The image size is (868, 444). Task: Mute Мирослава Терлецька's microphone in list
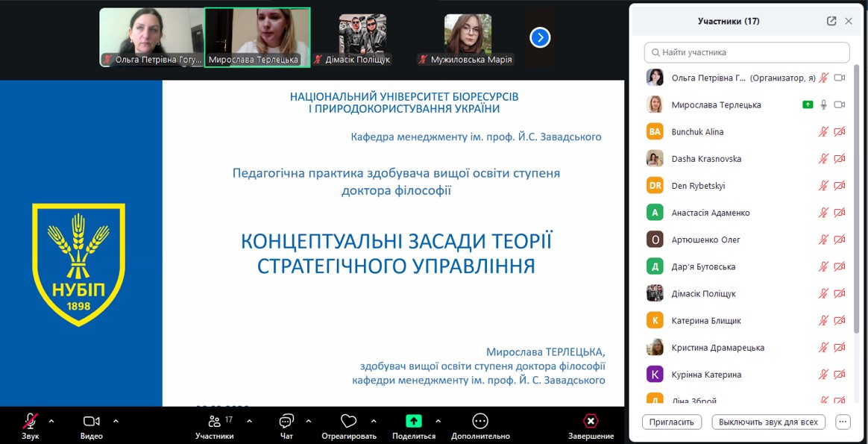click(x=824, y=104)
